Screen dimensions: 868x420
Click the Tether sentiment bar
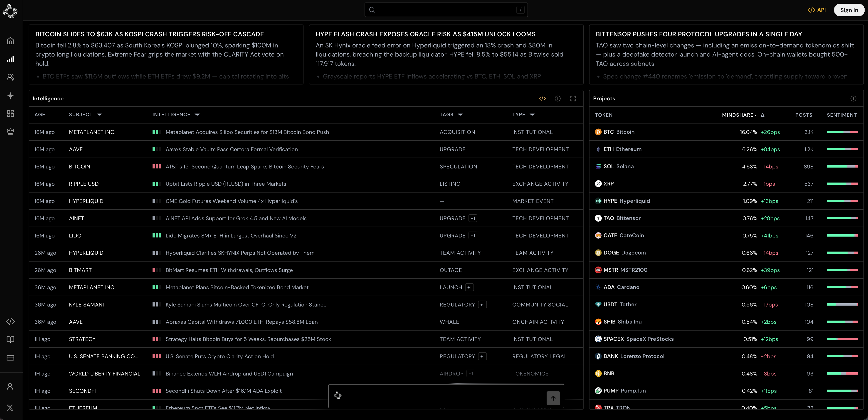842,305
